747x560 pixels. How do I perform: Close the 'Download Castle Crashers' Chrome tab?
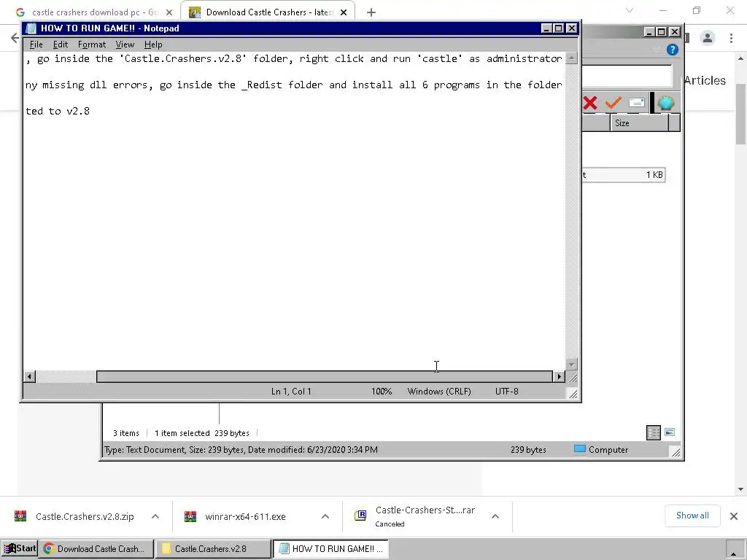pos(344,12)
